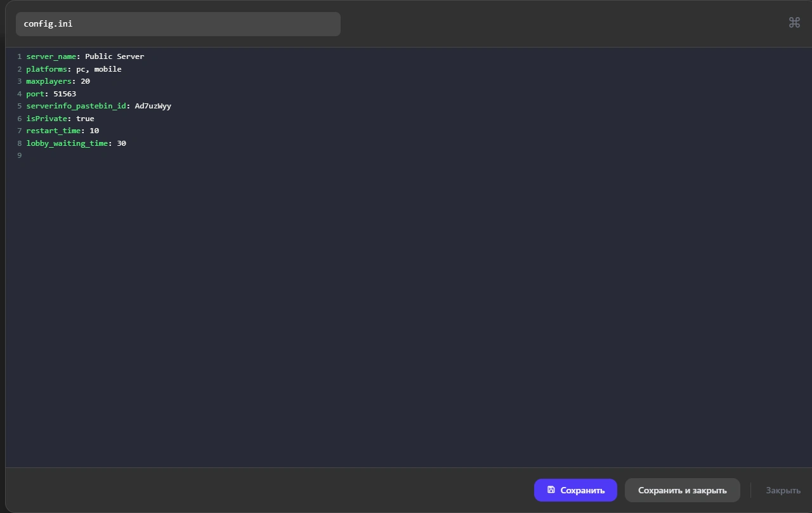This screenshot has height=513, width=812.
Task: Click the lobby_waiting_time key
Action: click(67, 143)
